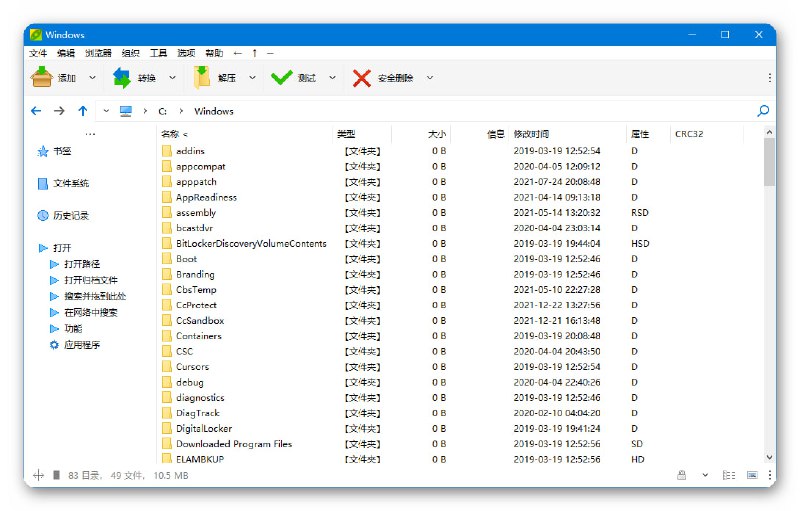Open the navigation history dropdown chevron
Screen dimensions: 800x511
pos(106,111)
